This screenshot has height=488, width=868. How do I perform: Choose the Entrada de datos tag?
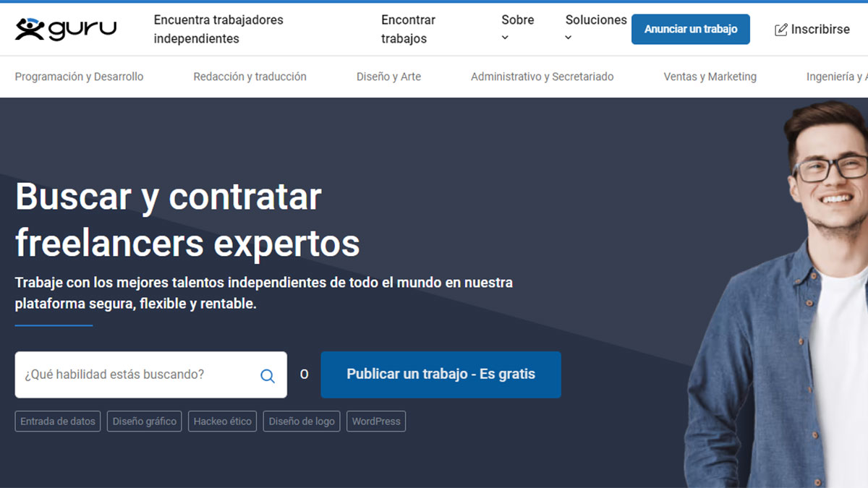pos(58,421)
